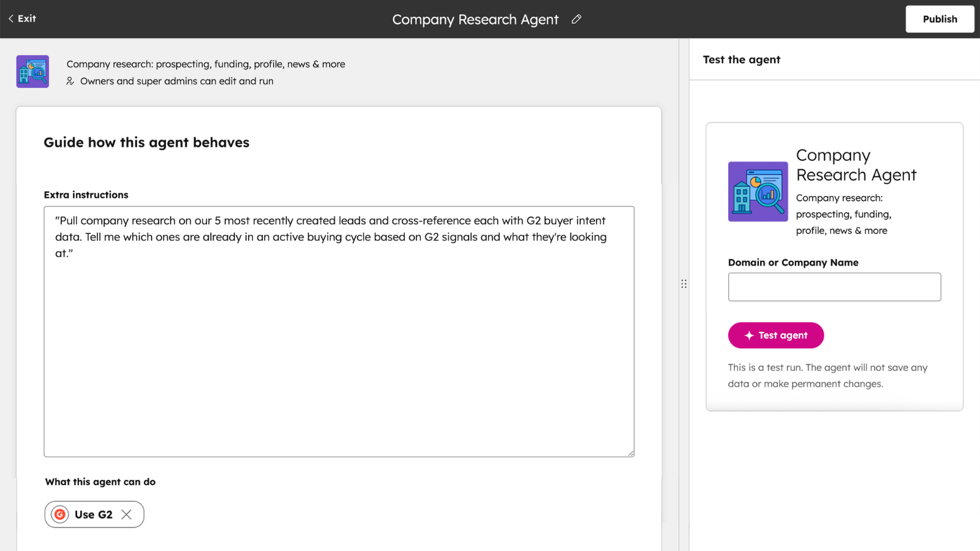
Task: Click the agent description text under Test the agent
Action: pos(843,214)
